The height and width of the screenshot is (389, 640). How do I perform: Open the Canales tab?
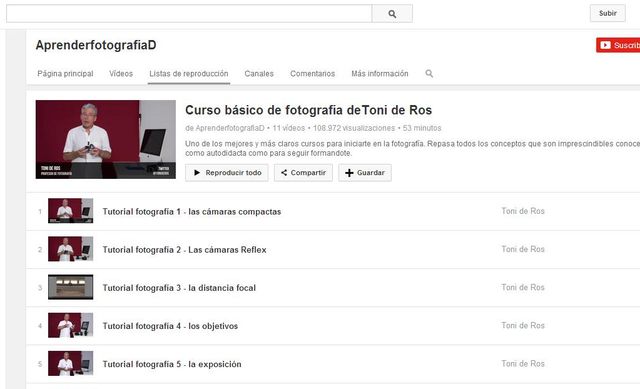tap(259, 73)
